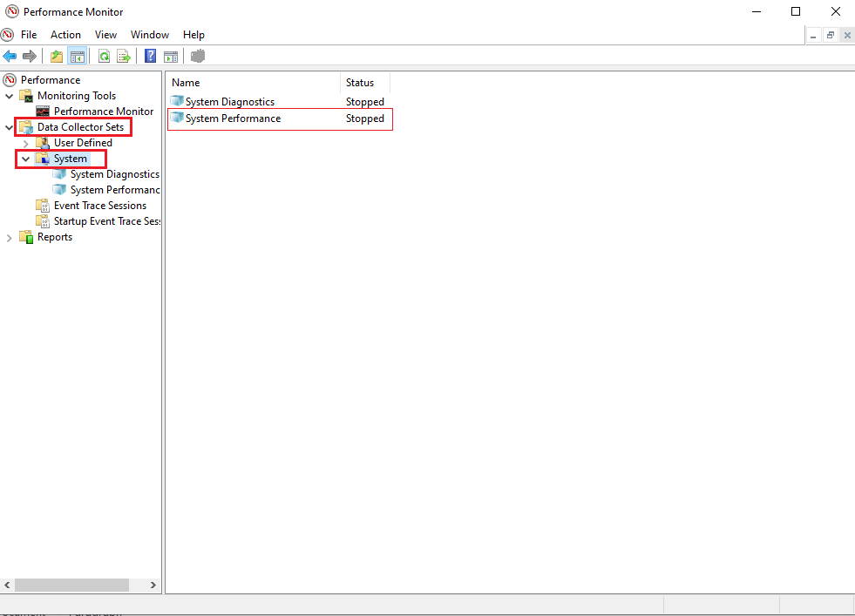The height and width of the screenshot is (616, 855).
Task: Select System Diagnostics label in the tree
Action: point(115,174)
